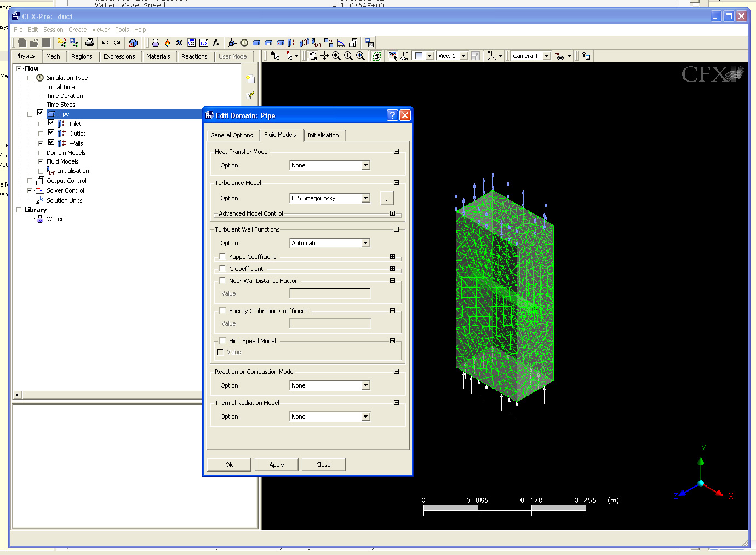Click the edit pencil icon beside tree
The image size is (756, 555).
(x=250, y=95)
